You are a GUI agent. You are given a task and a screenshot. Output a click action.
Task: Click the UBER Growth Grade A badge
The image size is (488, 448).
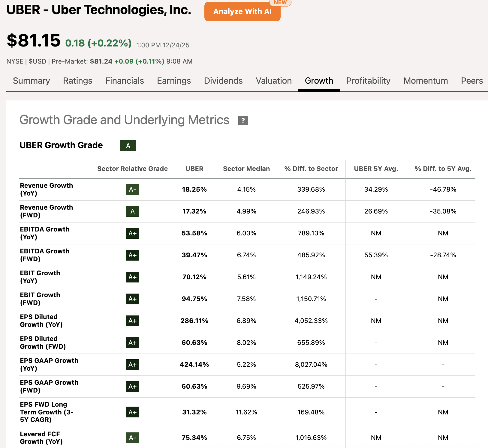click(128, 146)
